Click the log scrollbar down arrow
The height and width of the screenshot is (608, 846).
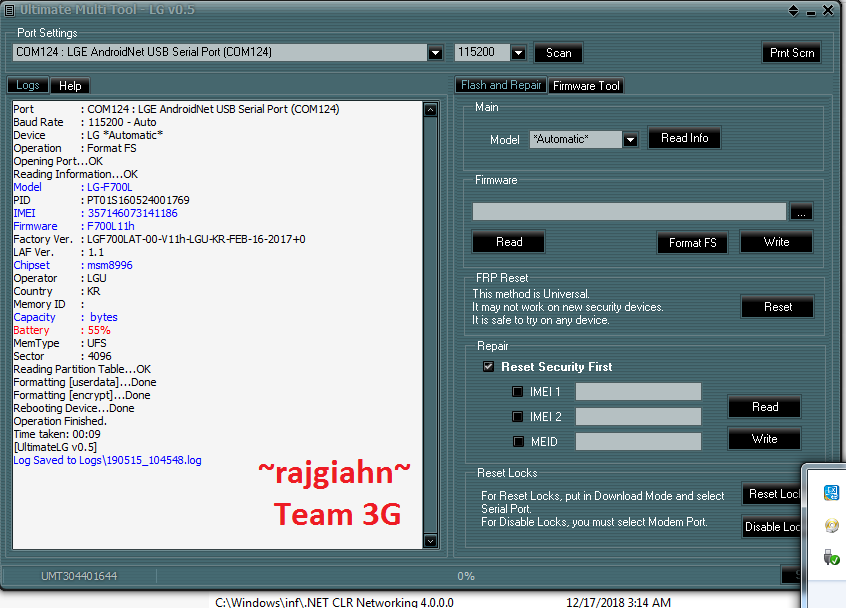click(x=430, y=541)
